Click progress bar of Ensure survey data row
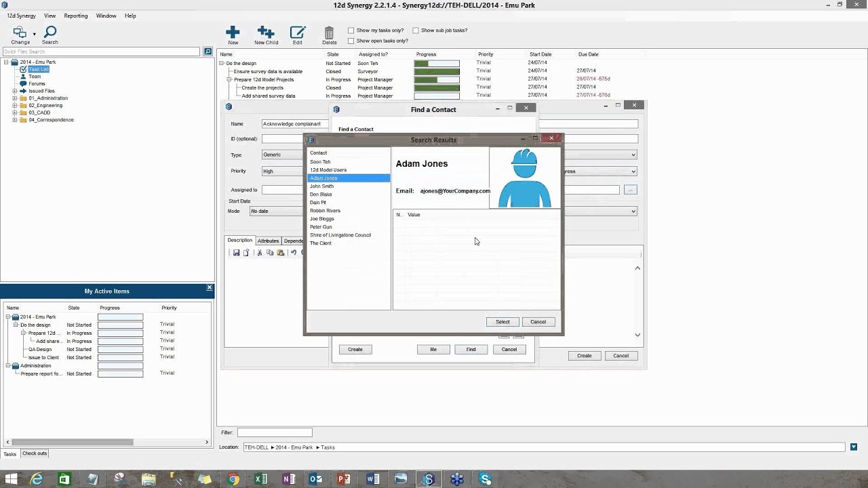The image size is (868, 488). 437,71
